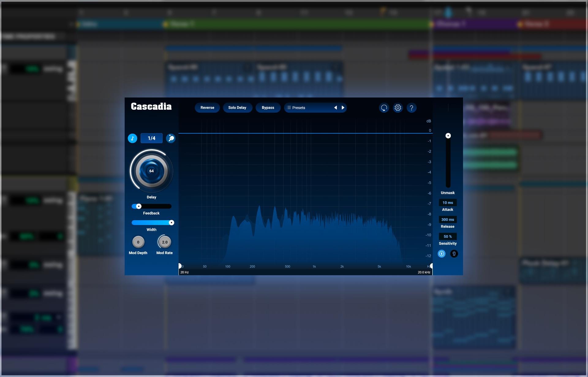
Task: Click the 20 Hz low cutoff value
Action: pos(185,272)
